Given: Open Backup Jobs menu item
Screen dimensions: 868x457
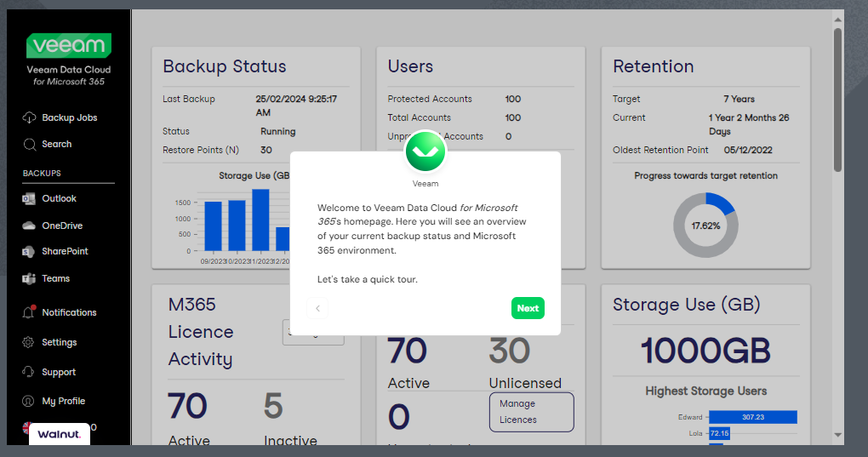Looking at the screenshot, I should point(69,117).
